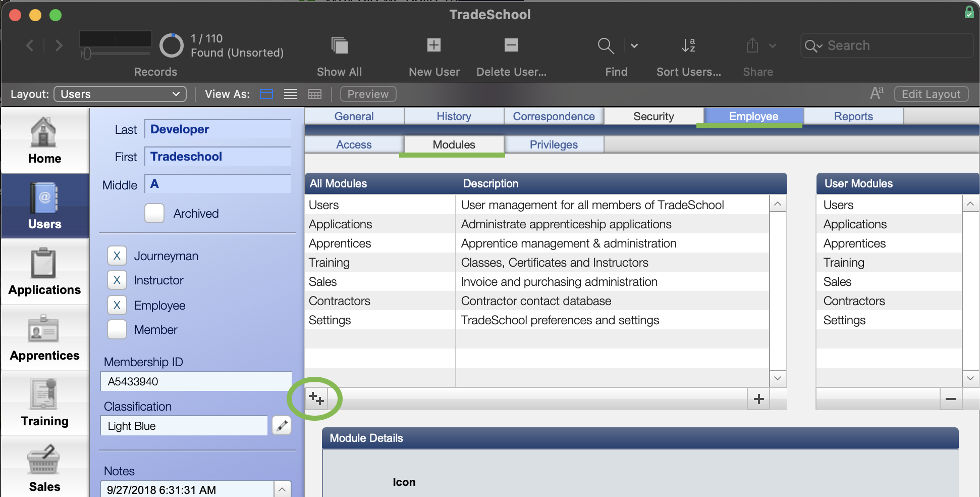The height and width of the screenshot is (497, 980).
Task: Toggle the Archived checkbox
Action: coord(154,213)
